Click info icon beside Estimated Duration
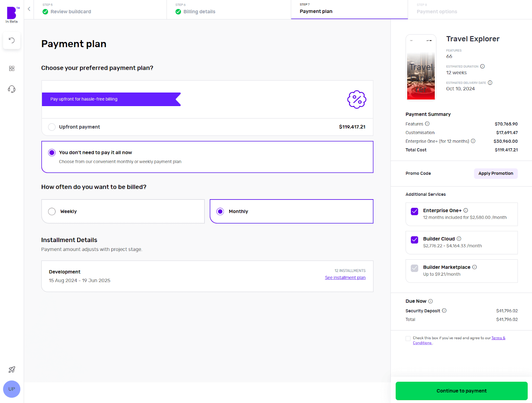The image size is (532, 403). click(482, 67)
